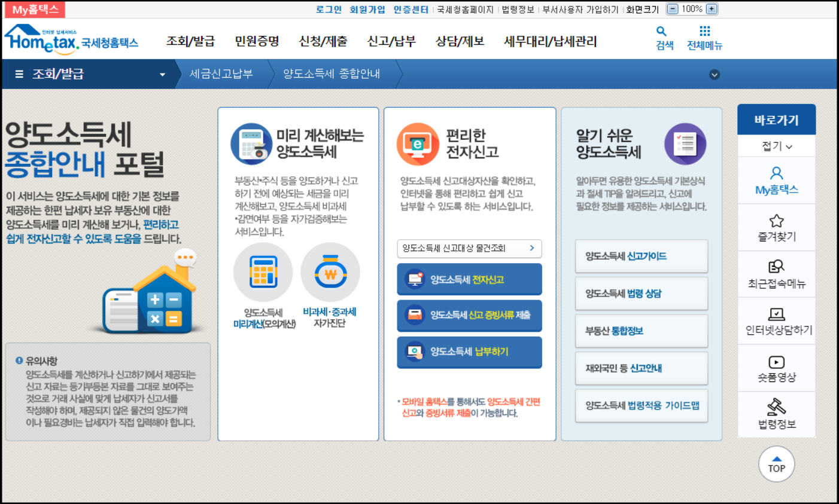Click 양도소득세 신고 증빙서류 제출 button
The width and height of the screenshot is (839, 504).
tap(469, 315)
